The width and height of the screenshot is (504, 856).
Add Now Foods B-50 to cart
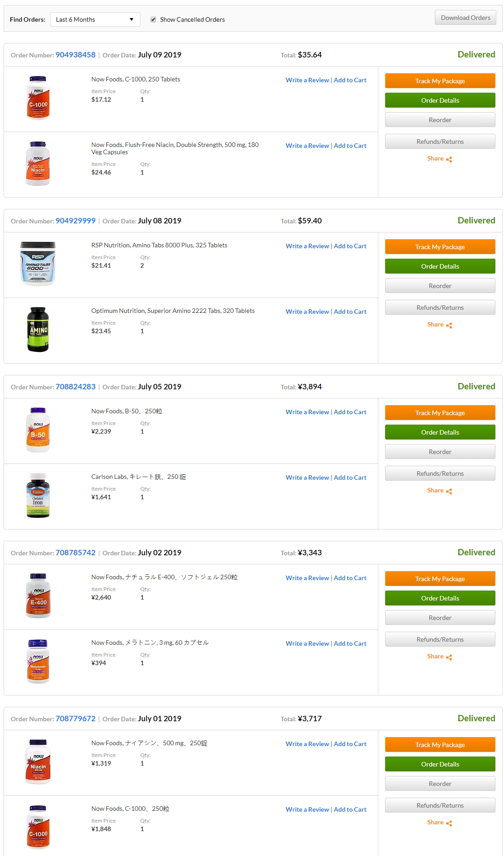350,412
